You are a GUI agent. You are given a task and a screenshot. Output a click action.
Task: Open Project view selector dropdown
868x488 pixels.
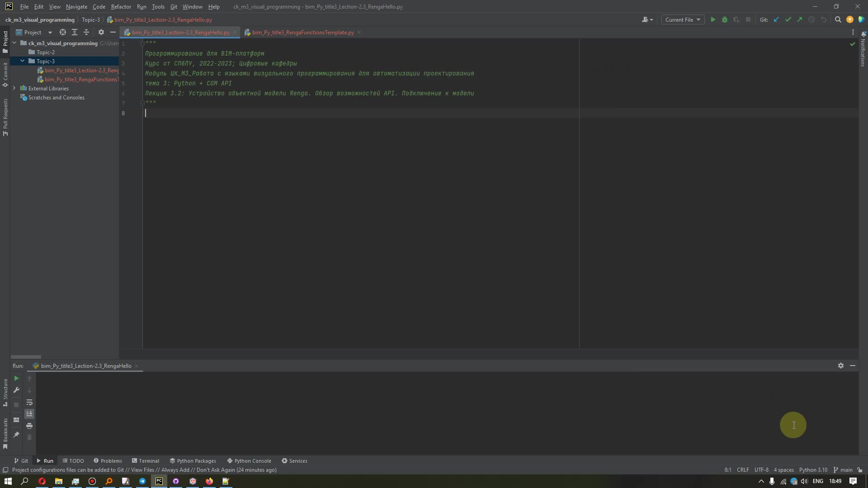pos(34,32)
